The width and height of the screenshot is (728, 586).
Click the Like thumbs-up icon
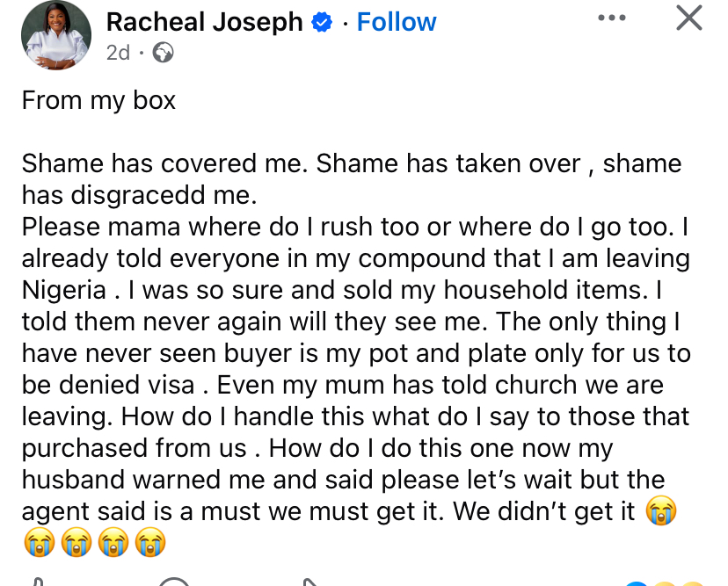[37, 582]
